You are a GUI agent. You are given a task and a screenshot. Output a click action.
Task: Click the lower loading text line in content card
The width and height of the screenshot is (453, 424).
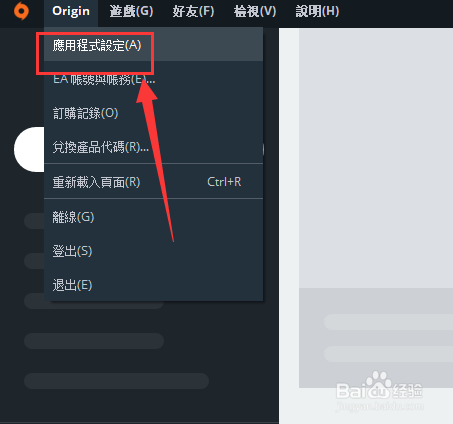(389, 354)
